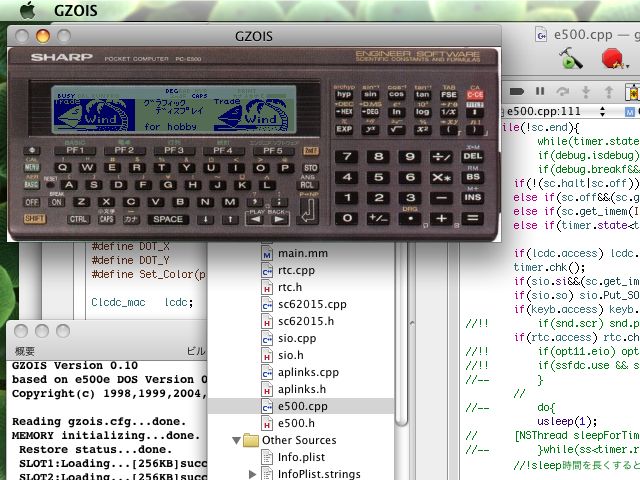Click the red C-CE key

(475, 95)
